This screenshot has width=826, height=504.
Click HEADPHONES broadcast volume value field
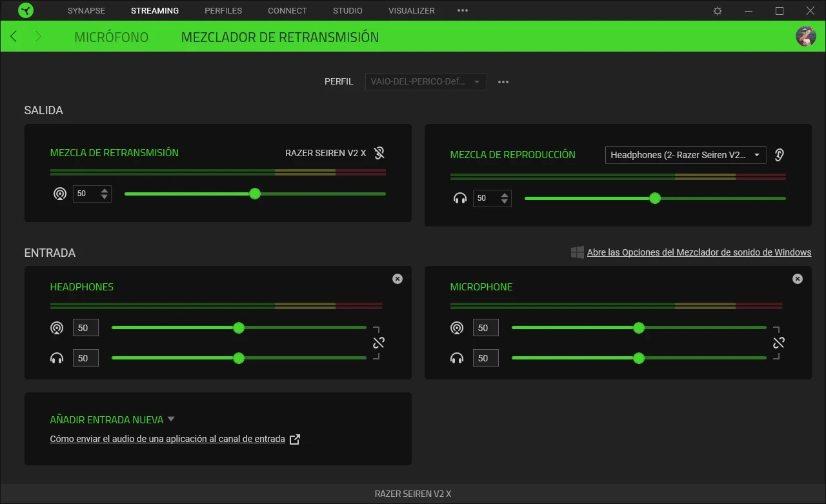[86, 328]
